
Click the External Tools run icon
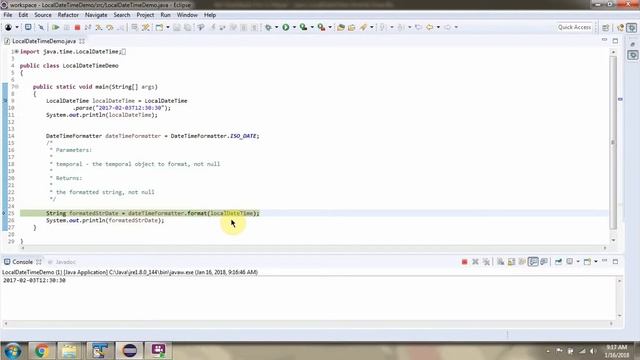pos(322,27)
